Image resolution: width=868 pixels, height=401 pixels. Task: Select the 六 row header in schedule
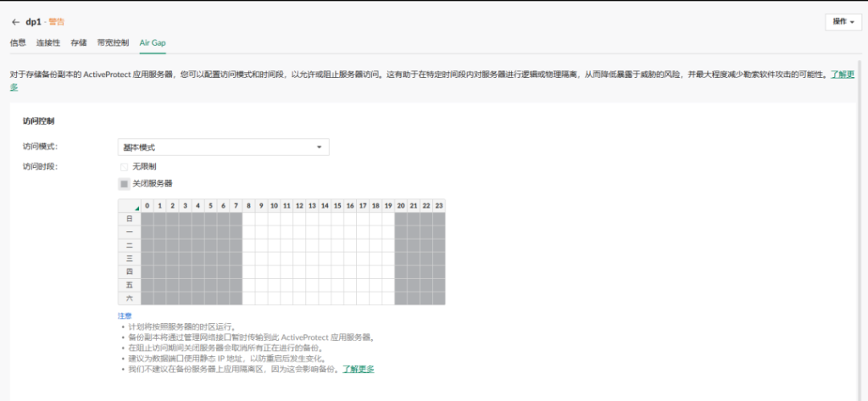click(x=129, y=298)
